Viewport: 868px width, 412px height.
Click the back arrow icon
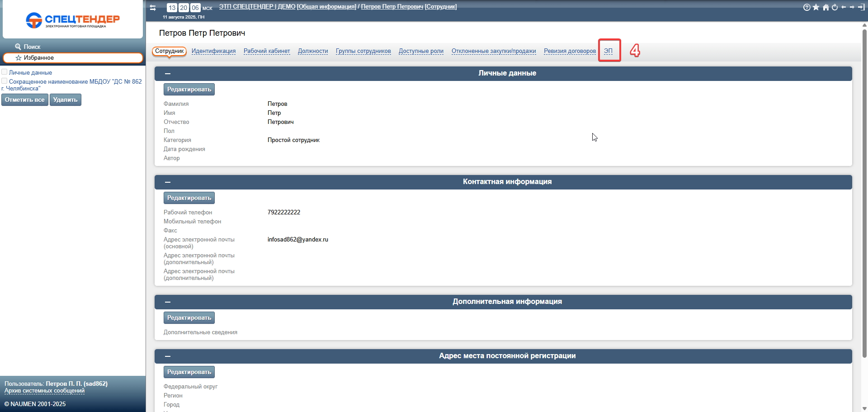coord(844,7)
